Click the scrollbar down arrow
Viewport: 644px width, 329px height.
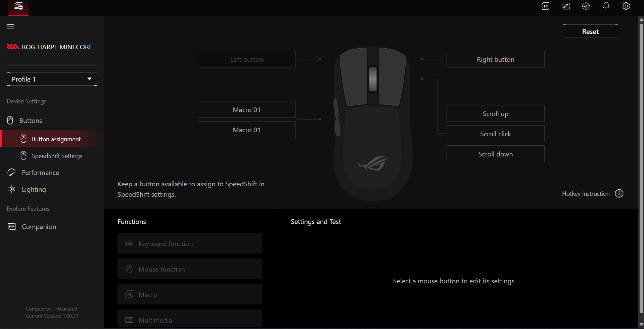point(641,324)
